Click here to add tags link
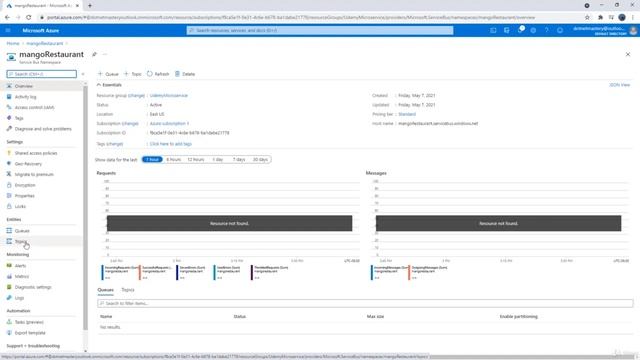Screen dimensions: 640x360 [x=171, y=144]
